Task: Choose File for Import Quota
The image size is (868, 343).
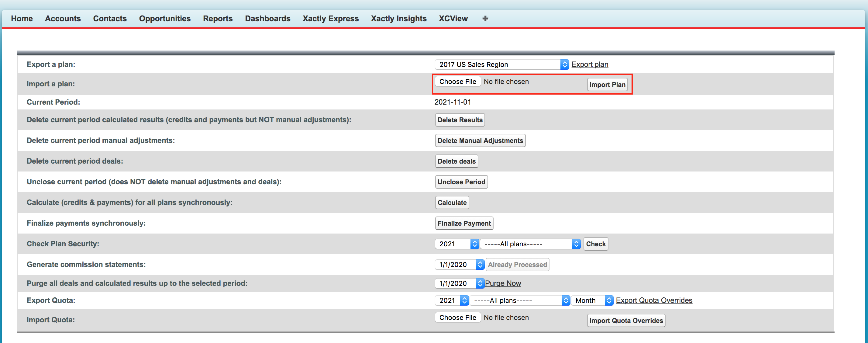Action: (458, 318)
